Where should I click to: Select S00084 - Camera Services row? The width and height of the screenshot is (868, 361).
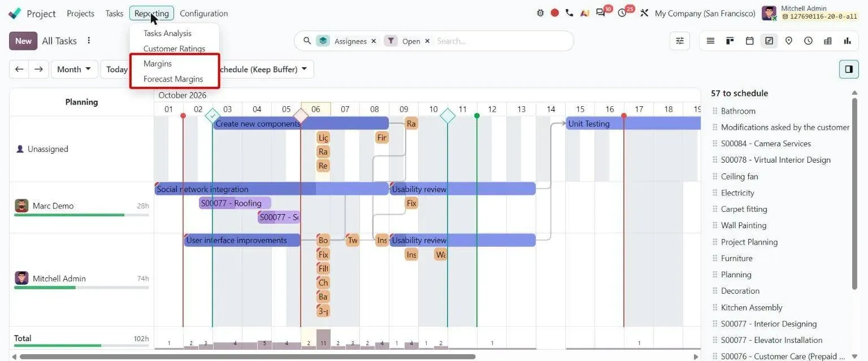(x=766, y=143)
